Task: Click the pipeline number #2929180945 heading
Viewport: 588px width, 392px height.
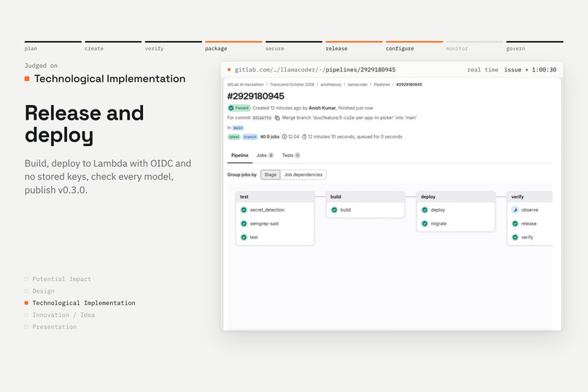Action: tap(256, 96)
